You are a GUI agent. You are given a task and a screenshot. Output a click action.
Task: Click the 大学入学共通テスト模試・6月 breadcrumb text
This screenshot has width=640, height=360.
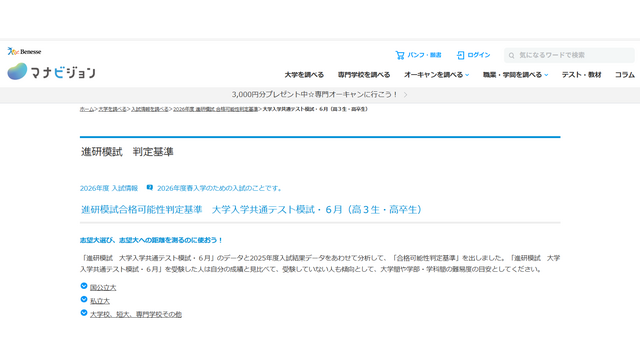[315, 109]
